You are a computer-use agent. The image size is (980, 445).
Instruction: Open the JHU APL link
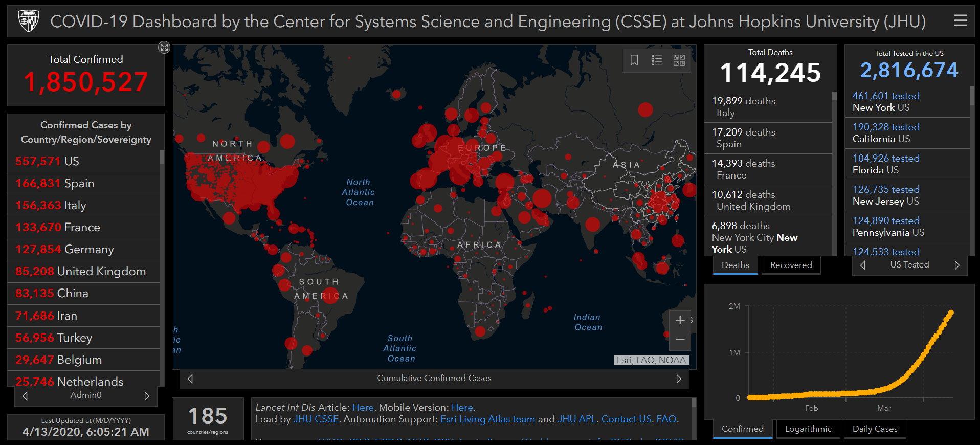[x=576, y=419]
